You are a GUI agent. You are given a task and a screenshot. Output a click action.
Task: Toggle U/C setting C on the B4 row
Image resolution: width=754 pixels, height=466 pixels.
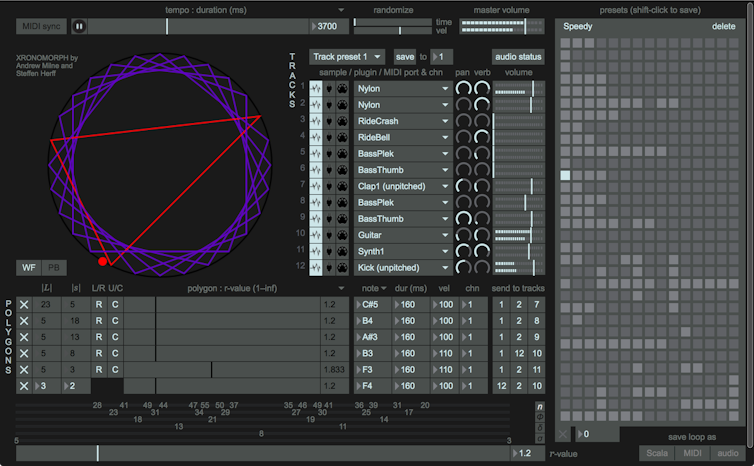[x=115, y=321]
